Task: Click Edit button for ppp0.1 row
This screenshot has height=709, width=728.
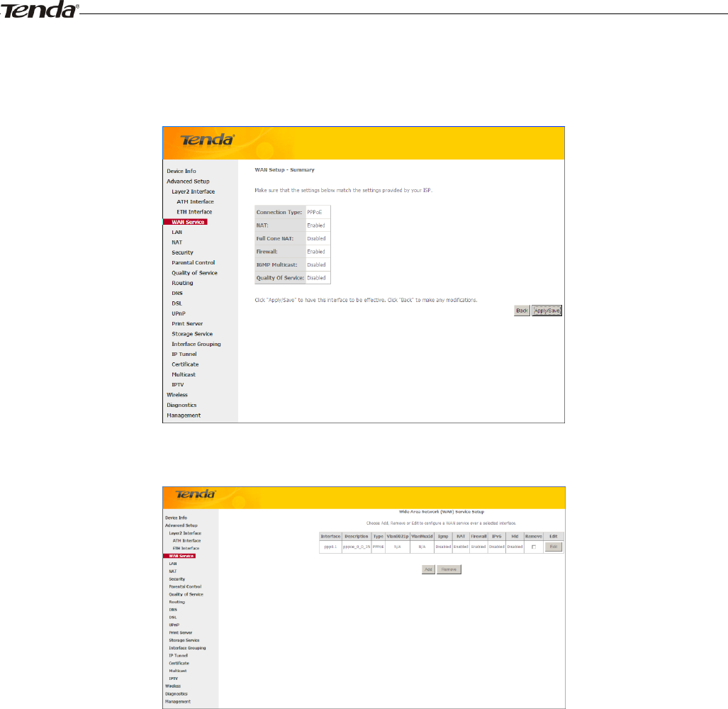Action: pyautogui.click(x=554, y=547)
